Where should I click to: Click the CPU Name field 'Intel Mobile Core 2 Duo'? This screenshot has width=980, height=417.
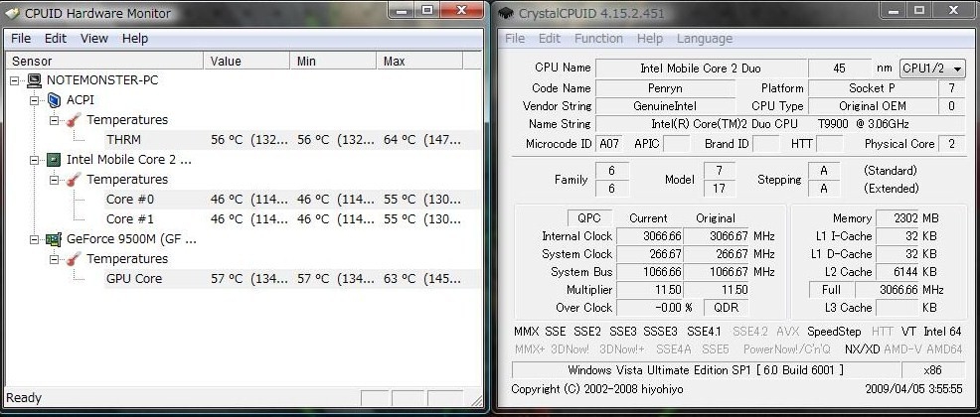click(x=700, y=69)
